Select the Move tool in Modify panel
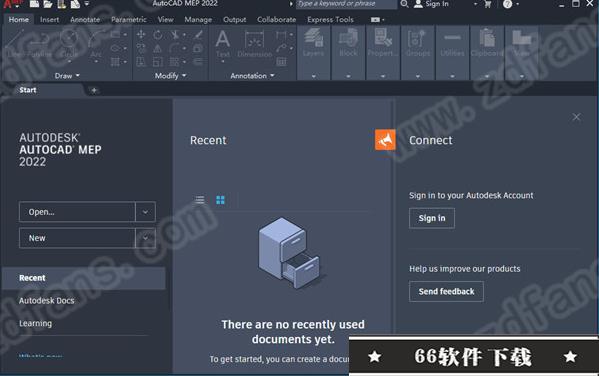The height and width of the screenshot is (376, 599). pyautogui.click(x=141, y=34)
